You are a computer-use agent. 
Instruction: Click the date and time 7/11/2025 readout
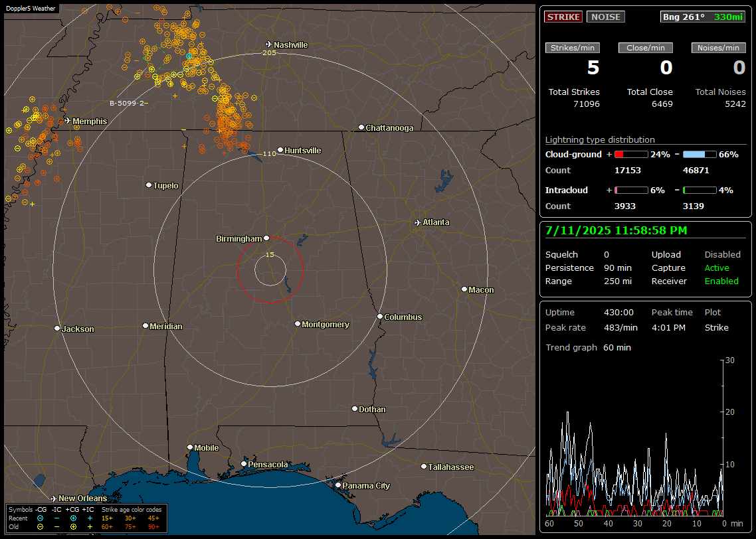point(616,231)
